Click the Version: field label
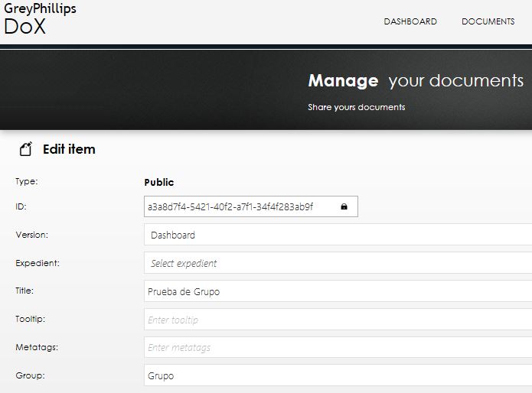This screenshot has width=532, height=393. pos(32,235)
